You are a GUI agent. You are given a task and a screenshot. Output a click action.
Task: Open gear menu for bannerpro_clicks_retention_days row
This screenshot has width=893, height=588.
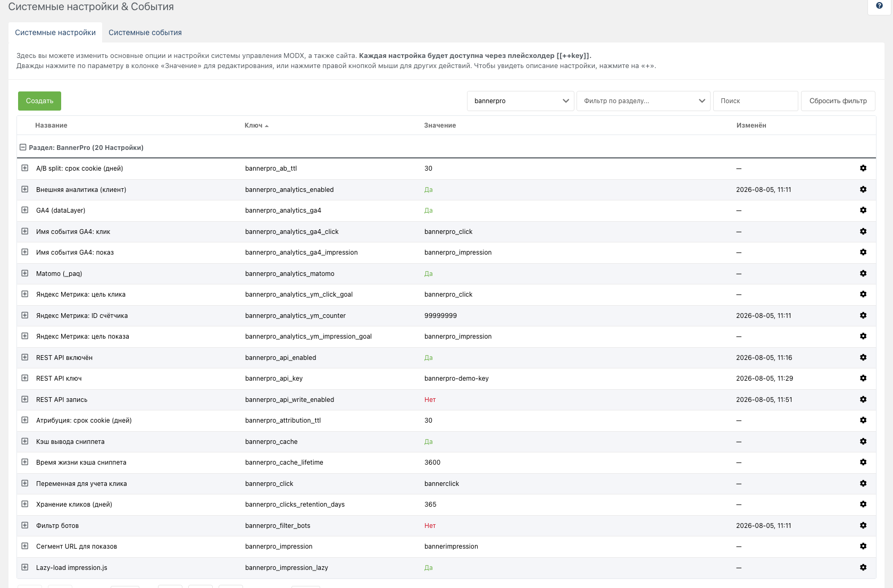[863, 504]
